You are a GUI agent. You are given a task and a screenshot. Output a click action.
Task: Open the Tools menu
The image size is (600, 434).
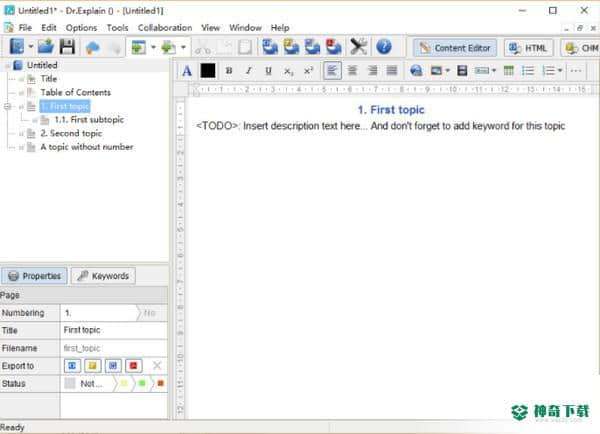(117, 28)
